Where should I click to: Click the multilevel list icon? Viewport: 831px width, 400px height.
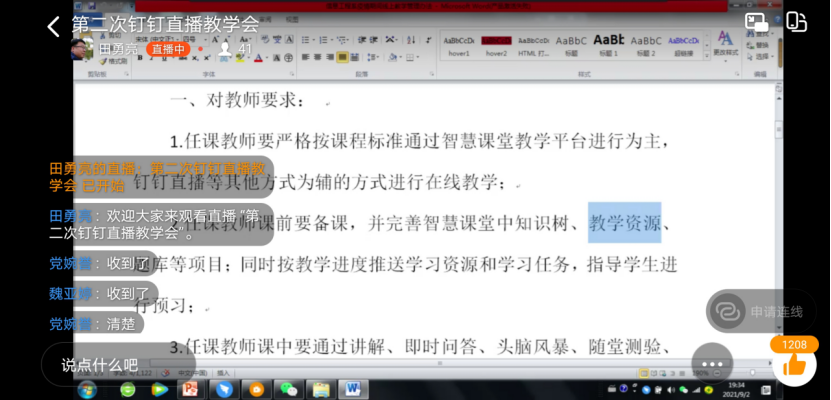[343, 40]
